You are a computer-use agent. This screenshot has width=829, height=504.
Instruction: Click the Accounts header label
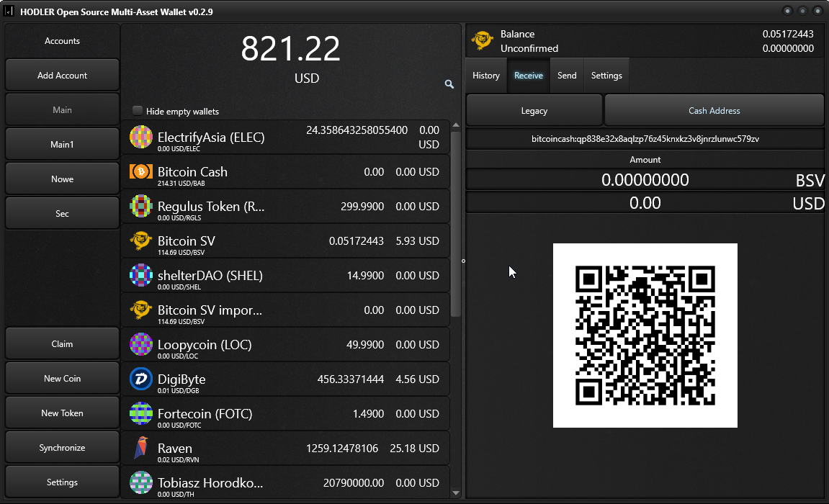[x=63, y=40]
